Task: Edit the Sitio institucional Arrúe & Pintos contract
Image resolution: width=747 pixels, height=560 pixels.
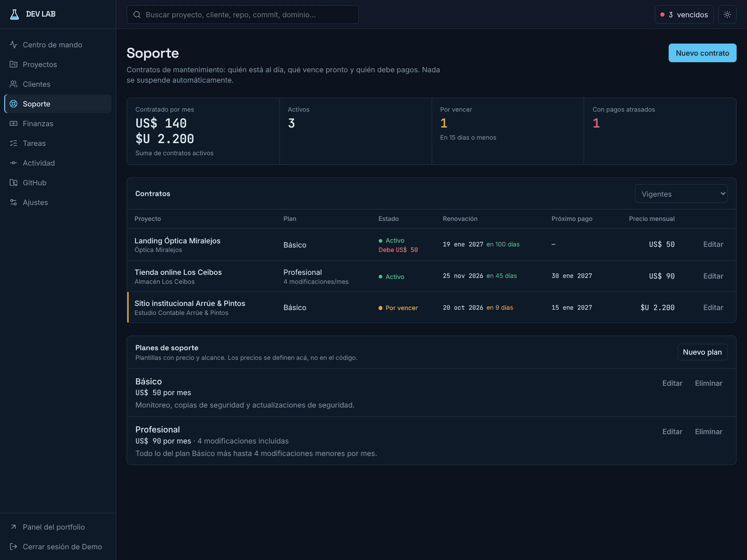Action: [713, 308]
